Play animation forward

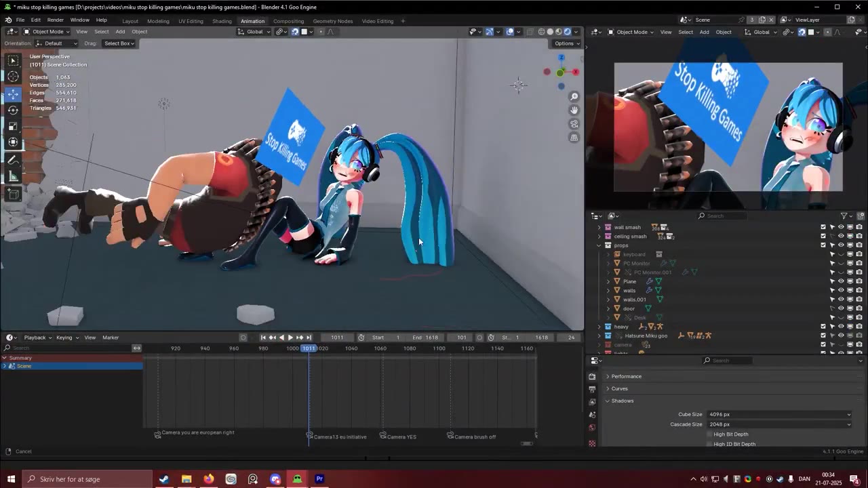click(290, 338)
